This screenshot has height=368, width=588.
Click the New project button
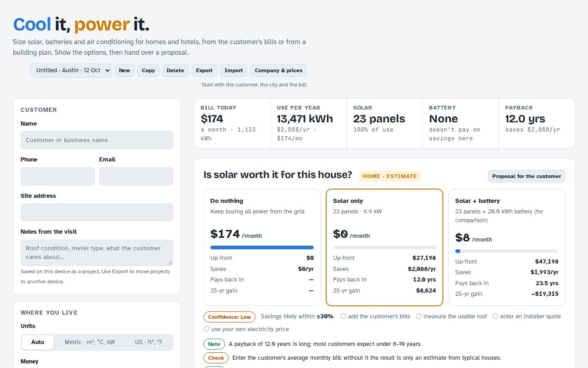click(124, 70)
